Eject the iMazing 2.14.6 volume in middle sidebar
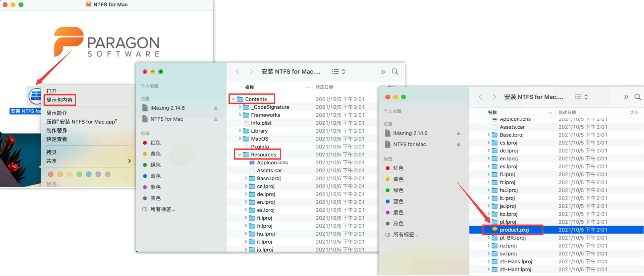644x276 pixels. point(216,108)
